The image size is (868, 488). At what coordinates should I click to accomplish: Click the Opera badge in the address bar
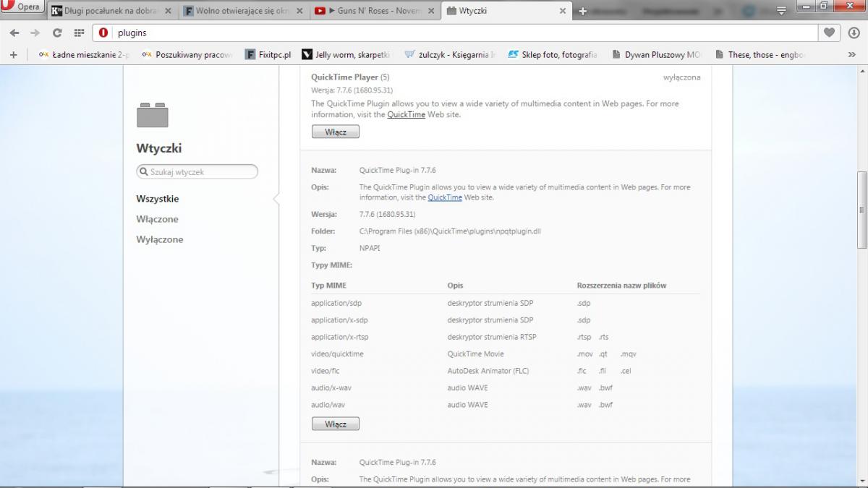(x=103, y=33)
